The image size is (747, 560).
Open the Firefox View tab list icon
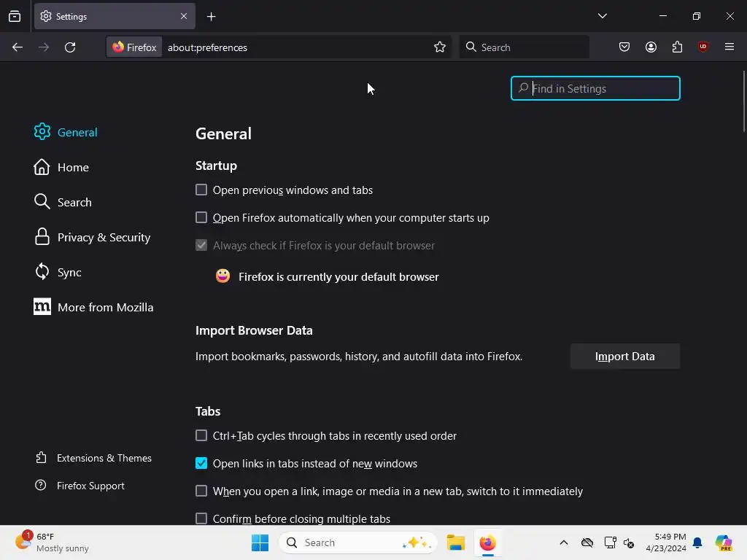pos(15,16)
